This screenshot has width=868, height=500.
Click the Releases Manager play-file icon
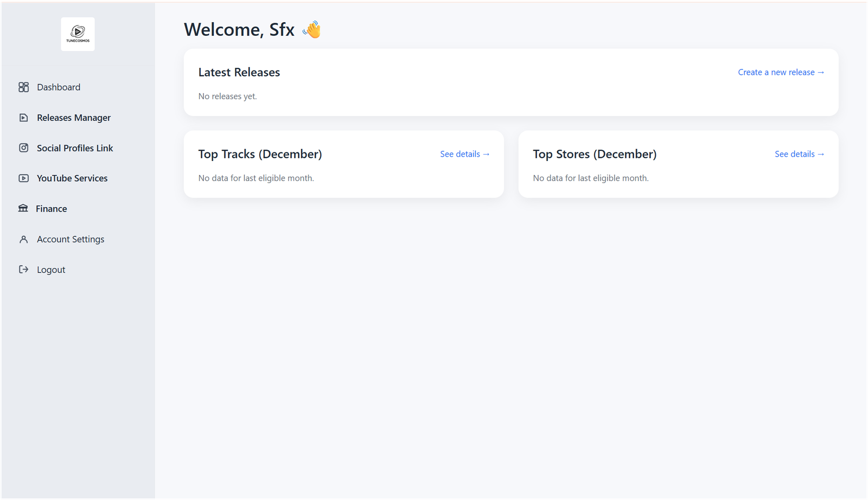(23, 118)
